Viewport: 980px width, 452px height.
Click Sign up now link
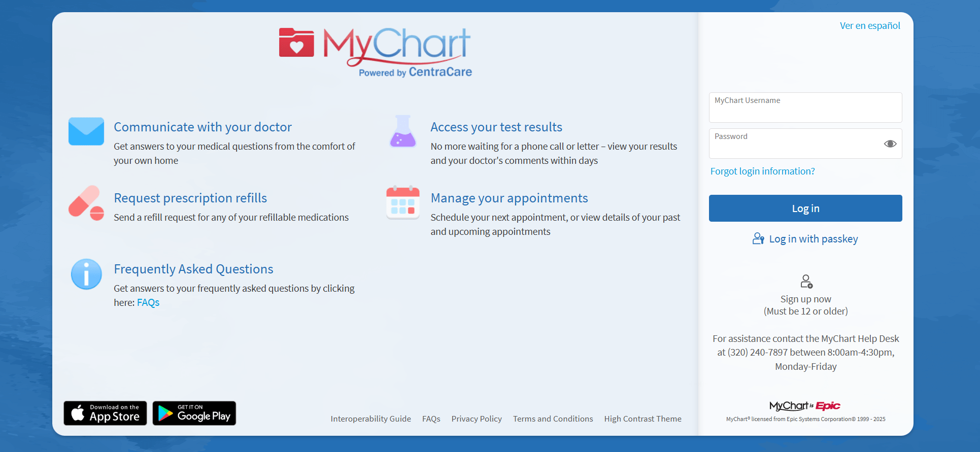(806, 299)
